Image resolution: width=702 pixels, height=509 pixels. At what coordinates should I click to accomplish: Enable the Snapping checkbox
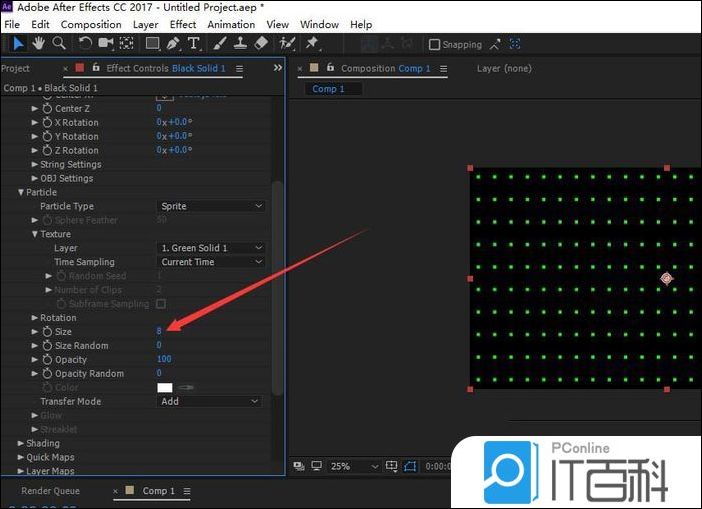coord(434,45)
